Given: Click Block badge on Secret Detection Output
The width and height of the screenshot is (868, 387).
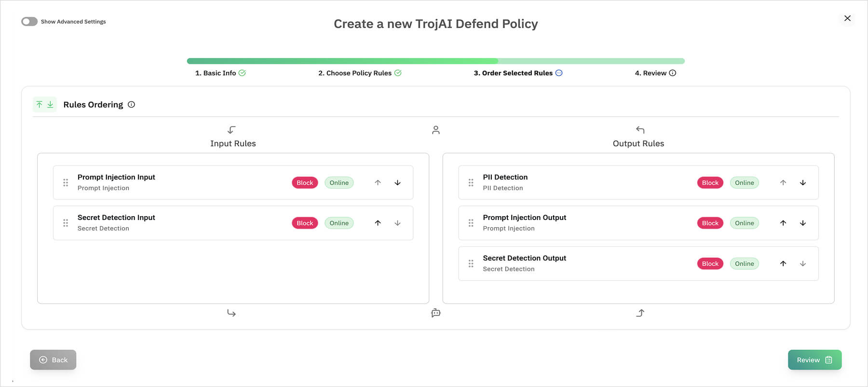Looking at the screenshot, I should pos(710,263).
